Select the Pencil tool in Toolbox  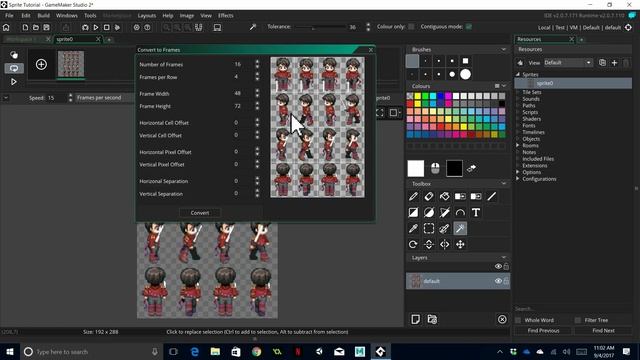click(x=413, y=197)
